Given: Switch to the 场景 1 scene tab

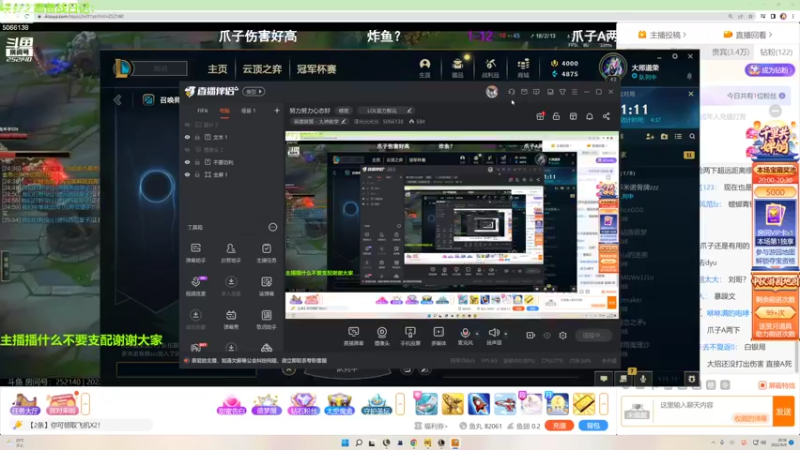Looking at the screenshot, I should point(248,111).
